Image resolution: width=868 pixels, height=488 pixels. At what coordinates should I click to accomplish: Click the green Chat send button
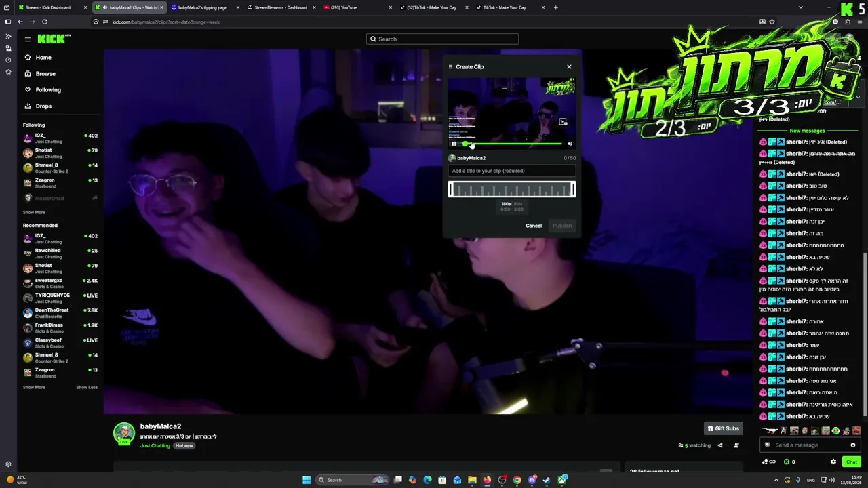point(852,462)
